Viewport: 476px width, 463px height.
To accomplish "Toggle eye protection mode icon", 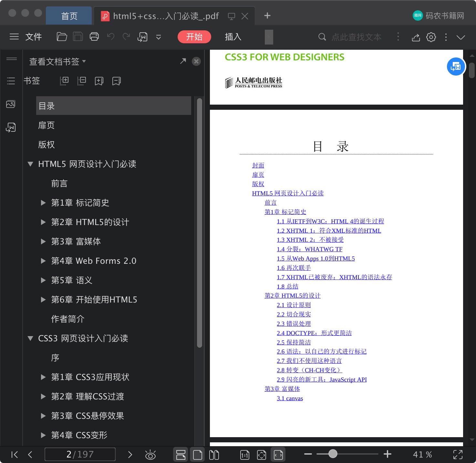I will pyautogui.click(x=150, y=455).
